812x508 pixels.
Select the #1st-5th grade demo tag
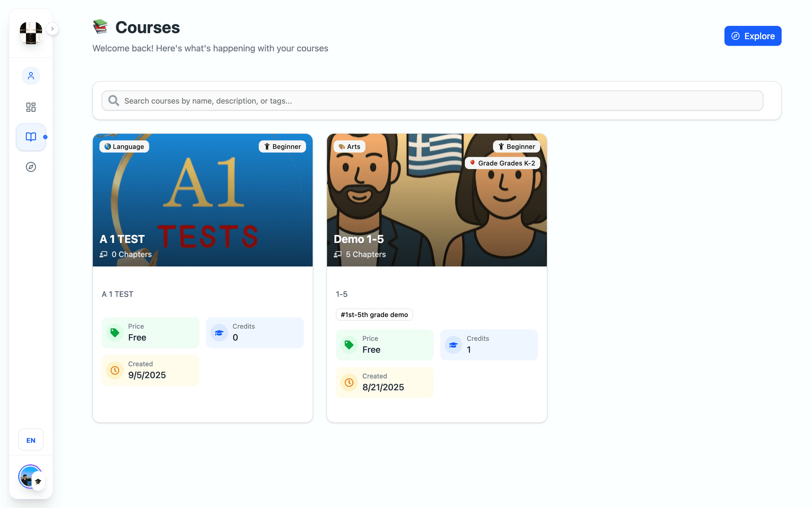click(374, 315)
